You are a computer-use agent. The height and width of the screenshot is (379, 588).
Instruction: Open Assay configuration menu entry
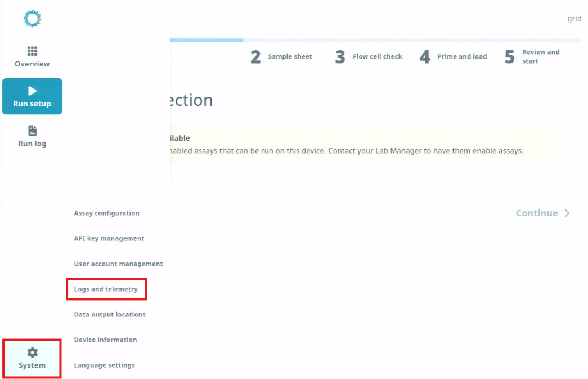pyautogui.click(x=106, y=213)
